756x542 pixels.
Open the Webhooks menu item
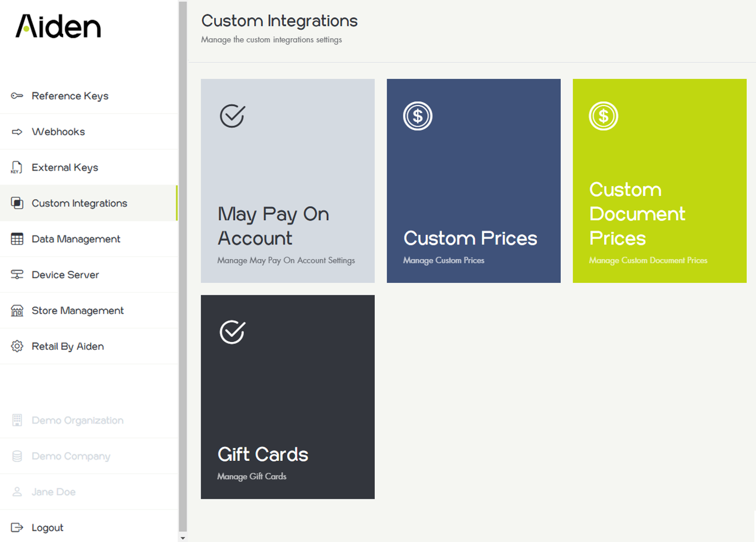(x=58, y=132)
